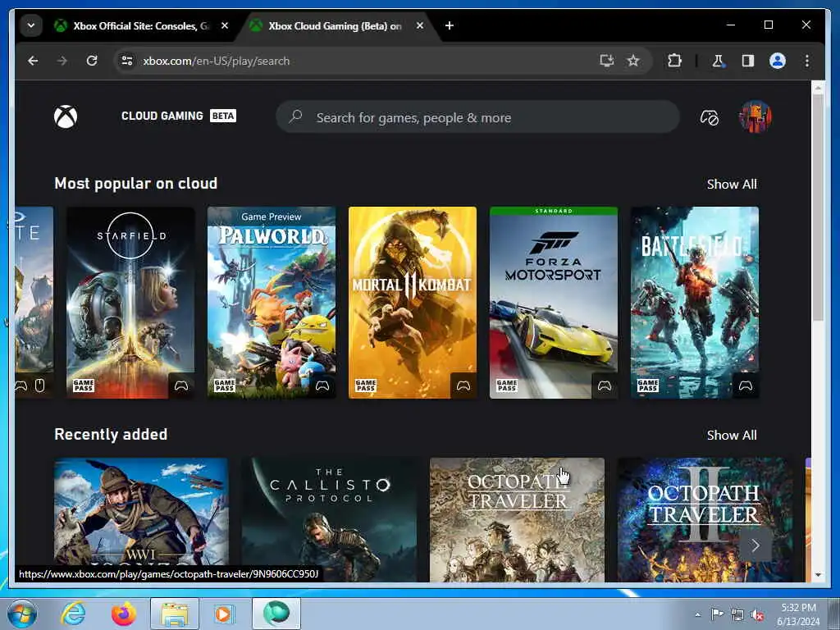Open Windows Explorer from taskbar
840x630 pixels.
tap(175, 614)
